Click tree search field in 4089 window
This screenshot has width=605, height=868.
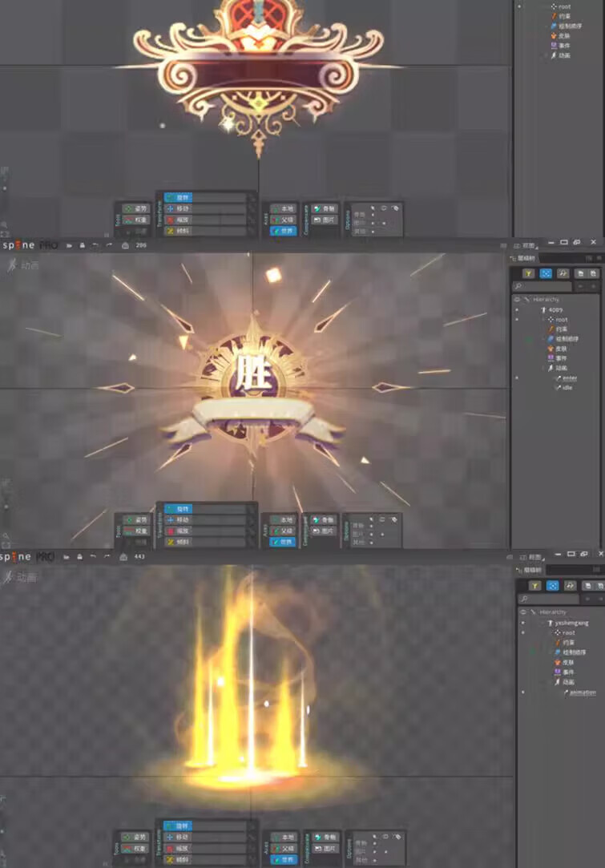tap(542, 286)
